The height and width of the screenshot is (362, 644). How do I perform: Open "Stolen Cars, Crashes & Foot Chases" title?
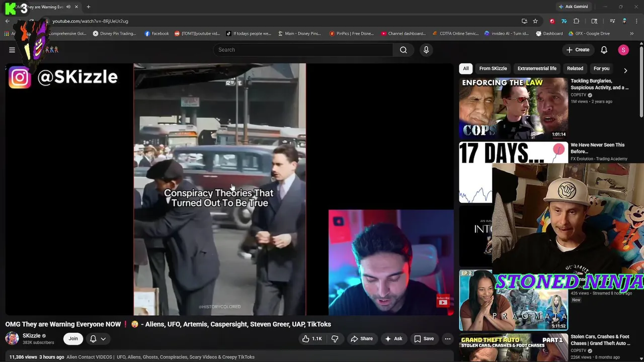(x=601, y=340)
